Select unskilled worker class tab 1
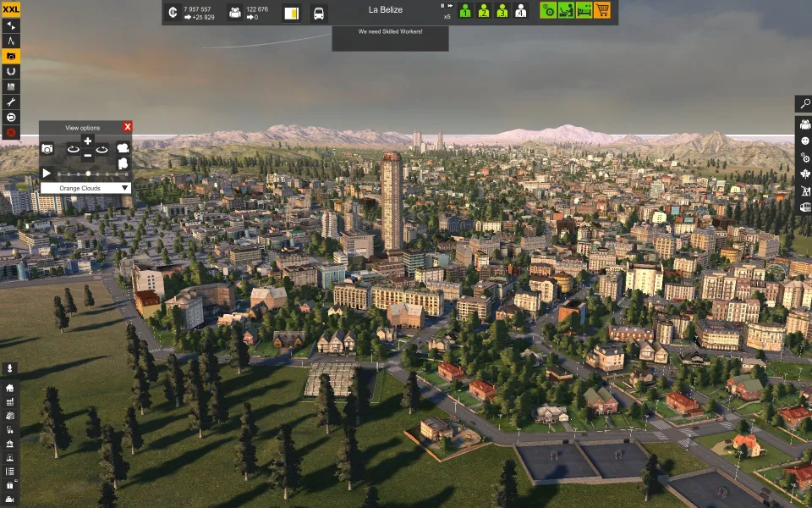 (465, 11)
